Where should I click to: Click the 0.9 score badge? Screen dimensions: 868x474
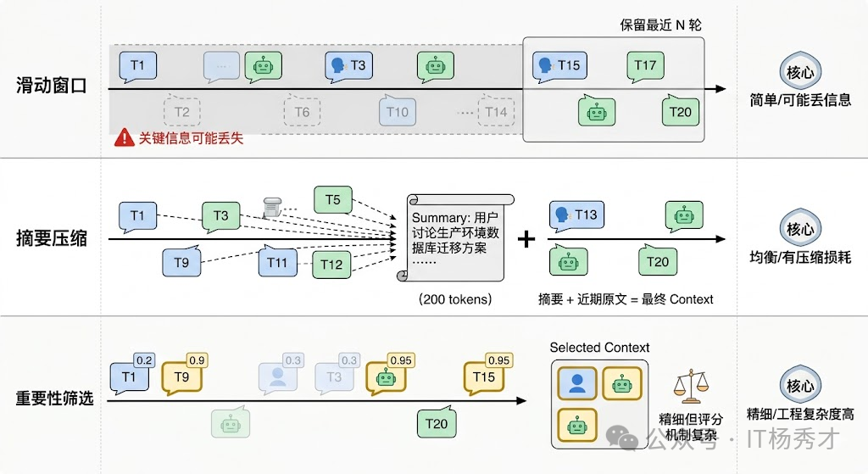point(197,360)
